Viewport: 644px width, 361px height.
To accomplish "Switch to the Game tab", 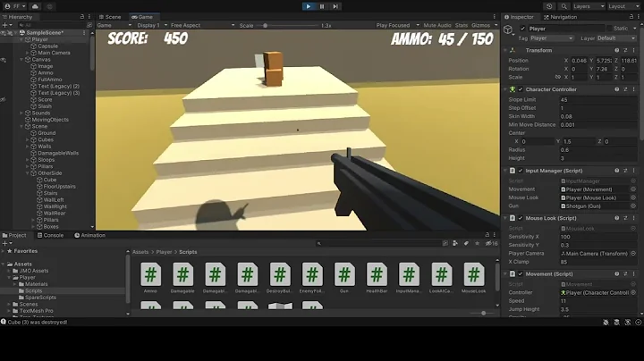I will click(x=141, y=17).
